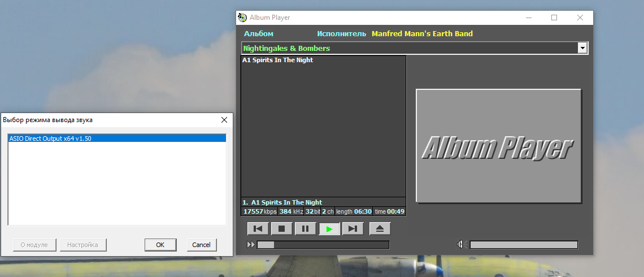The width and height of the screenshot is (644, 277).
Task: Click the speaker volume icon
Action: pos(462,245)
